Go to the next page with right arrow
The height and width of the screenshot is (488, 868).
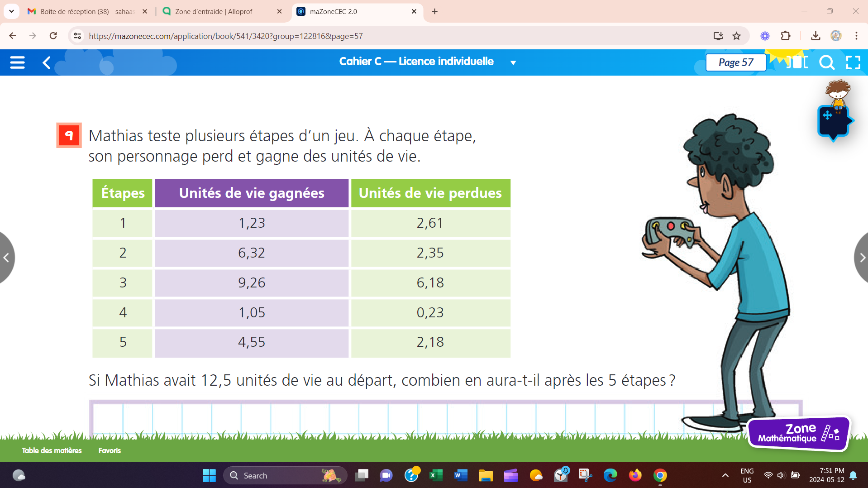coord(862,258)
